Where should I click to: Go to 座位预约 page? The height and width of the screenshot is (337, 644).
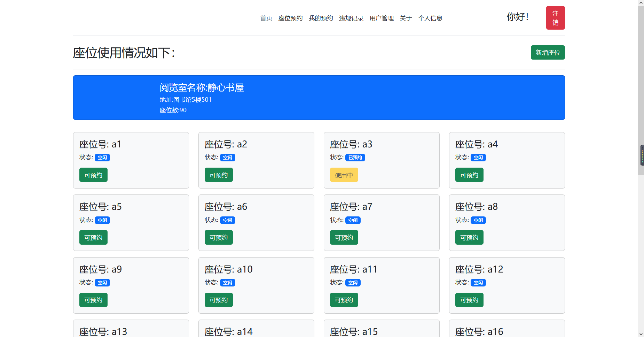290,18
